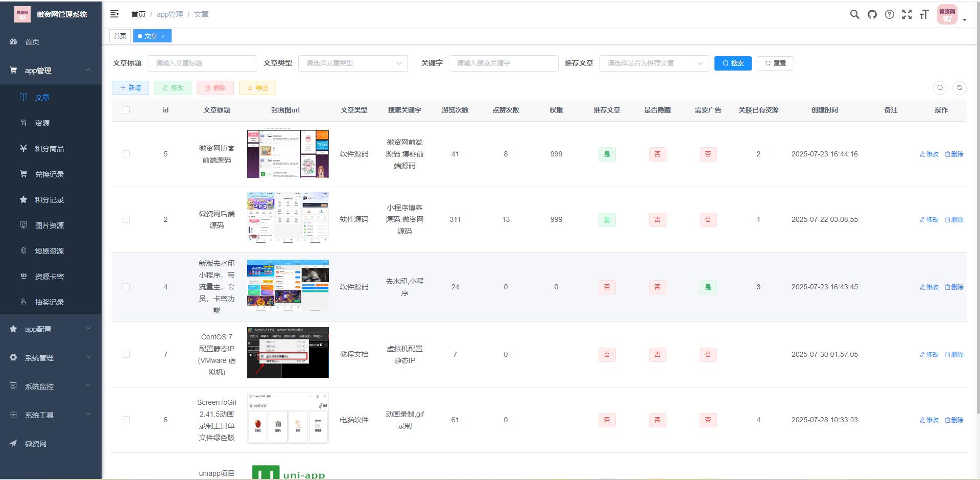Close the 文章 tab with x icon

[x=163, y=36]
